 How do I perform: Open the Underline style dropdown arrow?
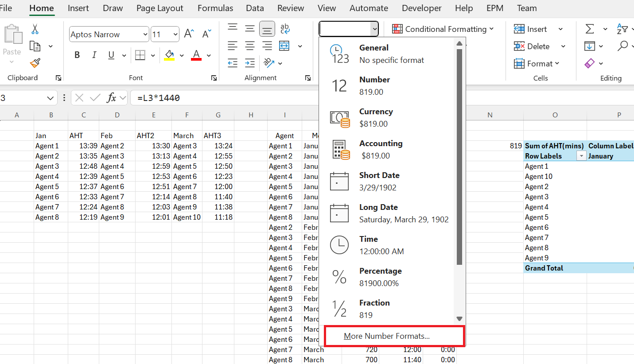[124, 56]
